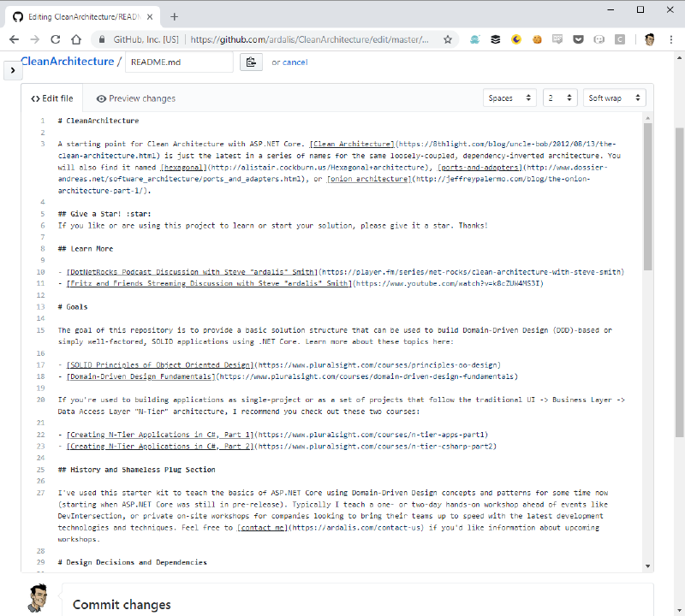Viewport: 685px width, 616px height.
Task: Open the cookie extension icon
Action: point(537,39)
